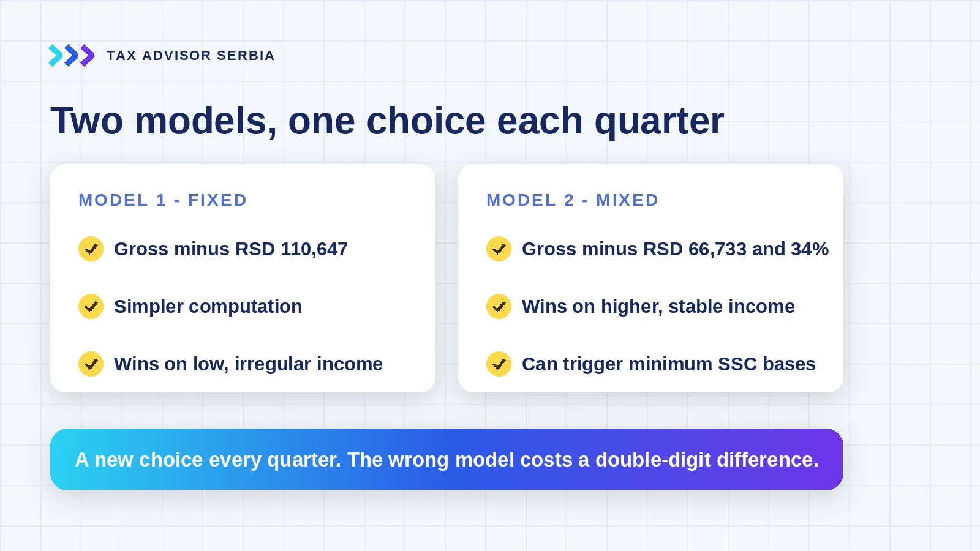Click checkmark icon next to Simpler computation
Image resolution: width=980 pixels, height=551 pixels.
click(x=91, y=307)
